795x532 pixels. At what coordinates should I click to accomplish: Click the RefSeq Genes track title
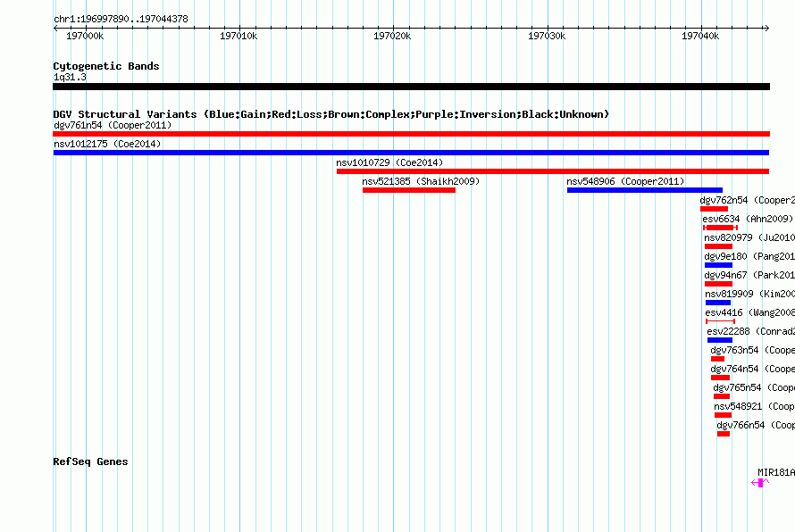click(x=90, y=461)
